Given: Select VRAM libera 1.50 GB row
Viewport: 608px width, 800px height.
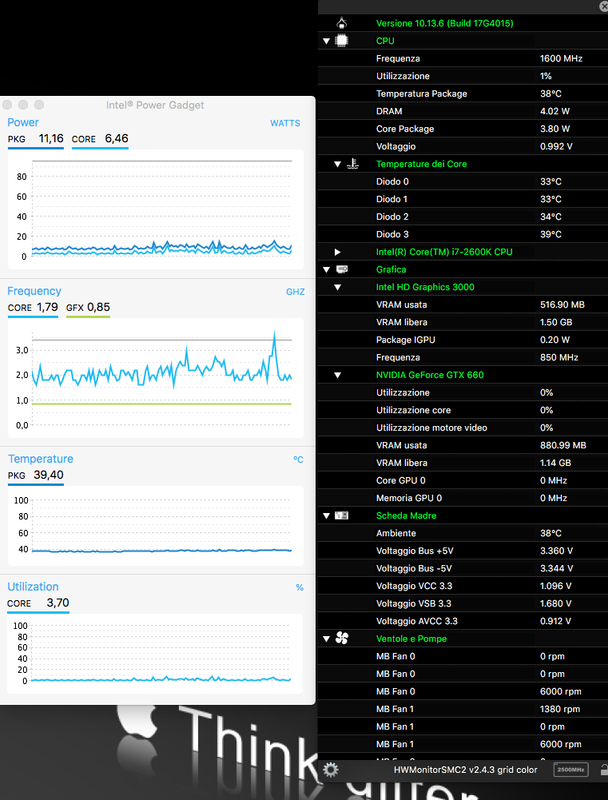Looking at the screenshot, I should point(463,322).
